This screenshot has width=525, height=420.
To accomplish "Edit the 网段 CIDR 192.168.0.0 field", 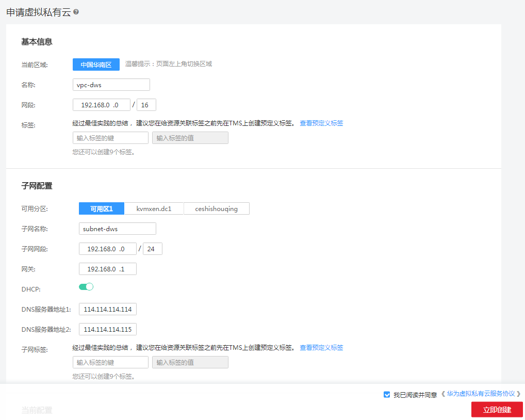I will coord(102,104).
